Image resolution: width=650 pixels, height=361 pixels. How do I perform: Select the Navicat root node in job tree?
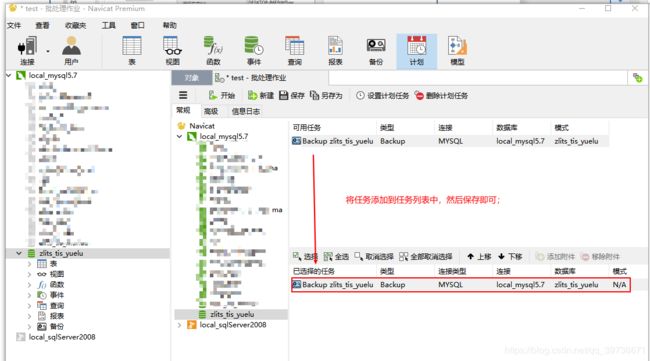tap(202, 126)
